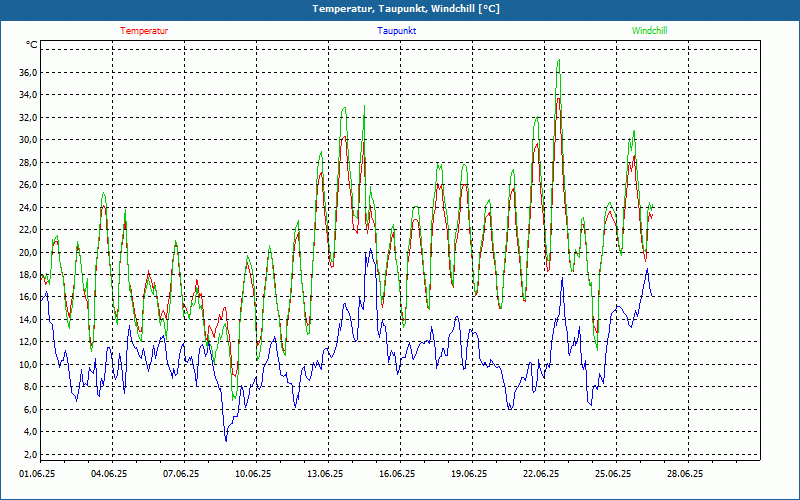The image size is (800, 500).
Task: Click the 4,0 y-axis value
Action: (30, 432)
